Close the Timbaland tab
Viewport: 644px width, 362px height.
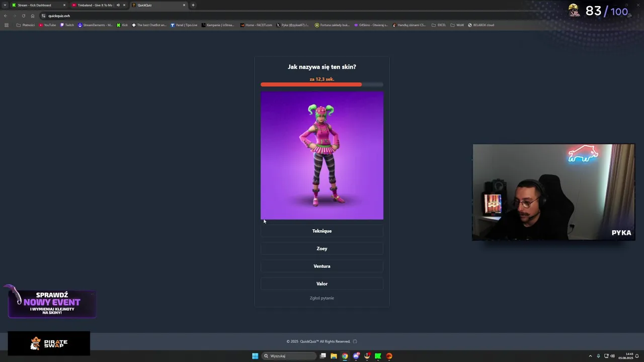[x=124, y=5]
